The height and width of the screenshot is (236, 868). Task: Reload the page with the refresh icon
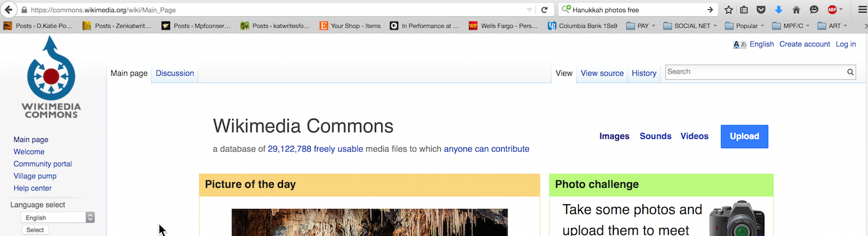tap(544, 10)
